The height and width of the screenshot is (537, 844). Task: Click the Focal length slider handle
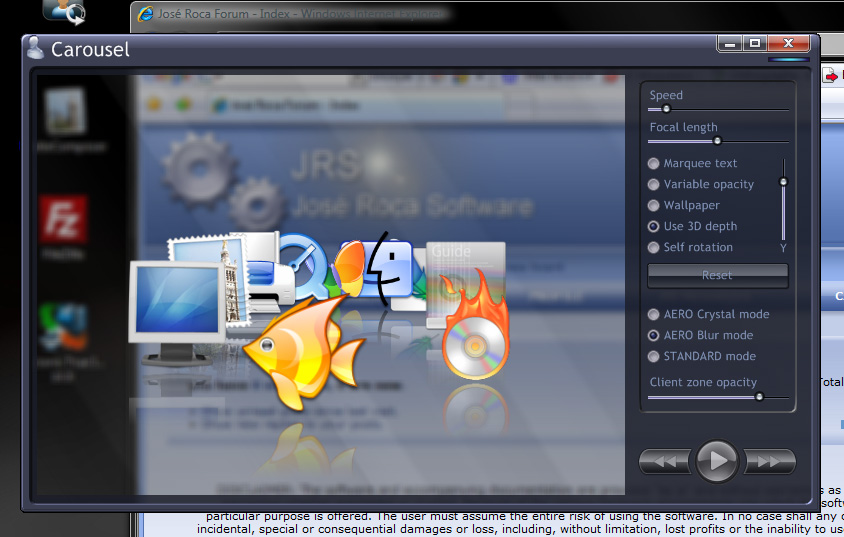[x=717, y=141]
